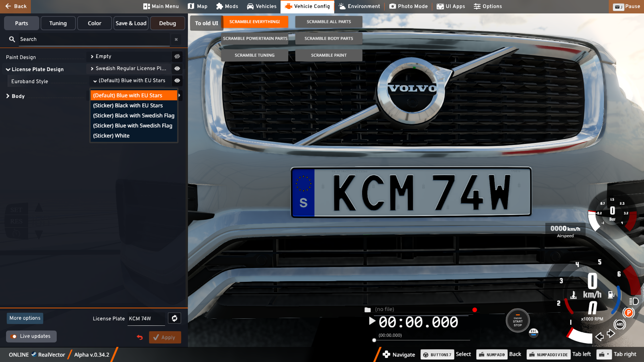Viewport: 644px width, 362px height.
Task: Expand the Body section
Action: tap(8, 96)
